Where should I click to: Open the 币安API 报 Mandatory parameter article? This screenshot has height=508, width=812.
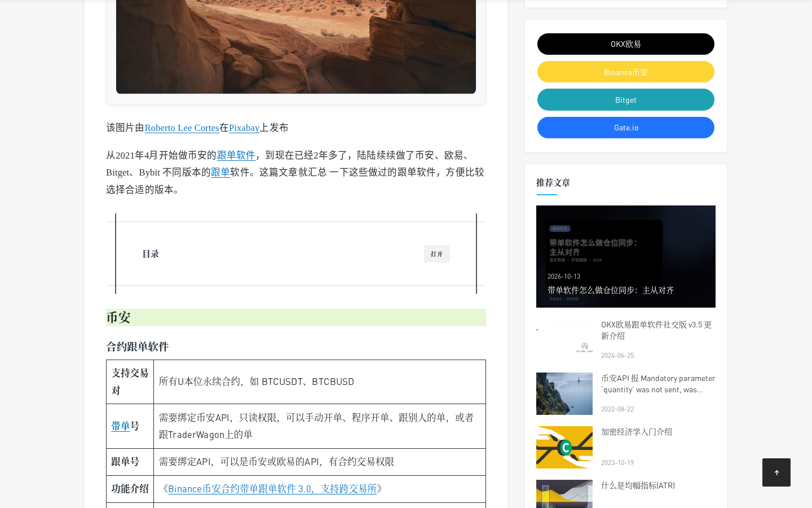pyautogui.click(x=658, y=383)
